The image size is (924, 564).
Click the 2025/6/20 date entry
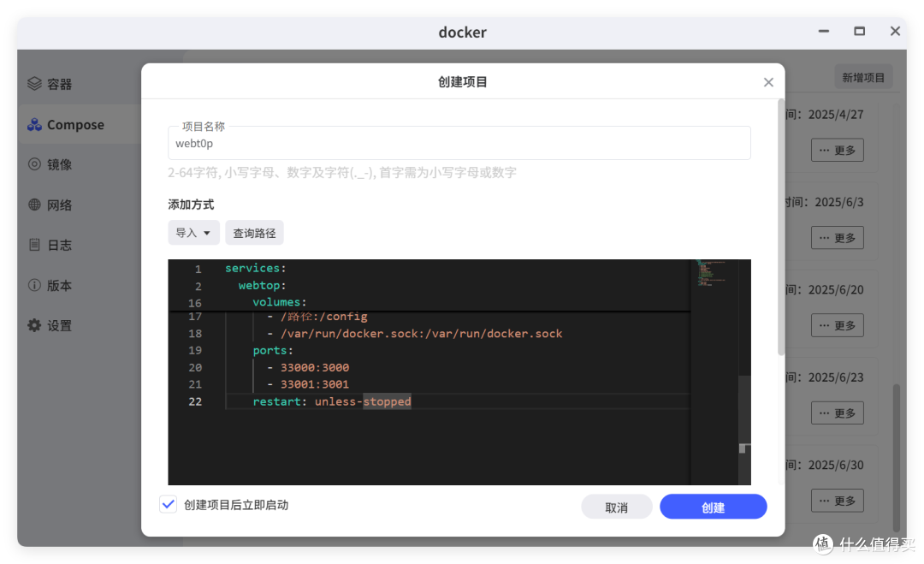pyautogui.click(x=836, y=290)
